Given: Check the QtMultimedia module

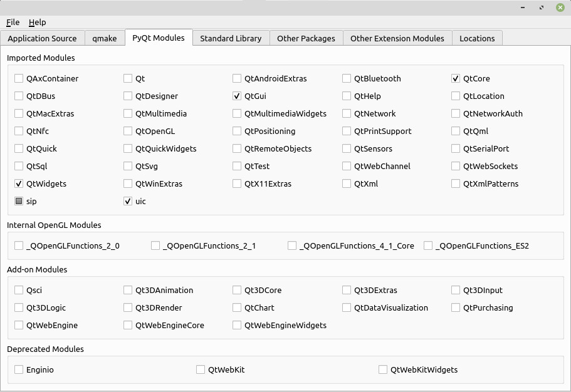Looking at the screenshot, I should pos(128,113).
